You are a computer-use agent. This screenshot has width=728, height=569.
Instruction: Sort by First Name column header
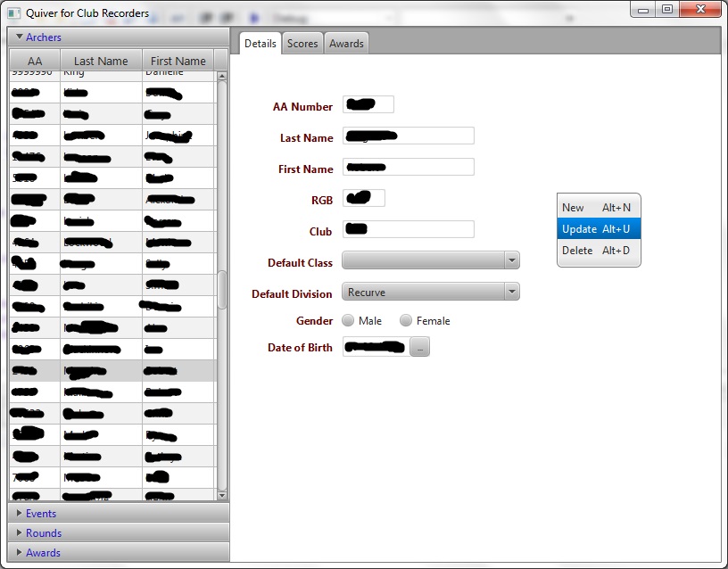click(x=178, y=61)
